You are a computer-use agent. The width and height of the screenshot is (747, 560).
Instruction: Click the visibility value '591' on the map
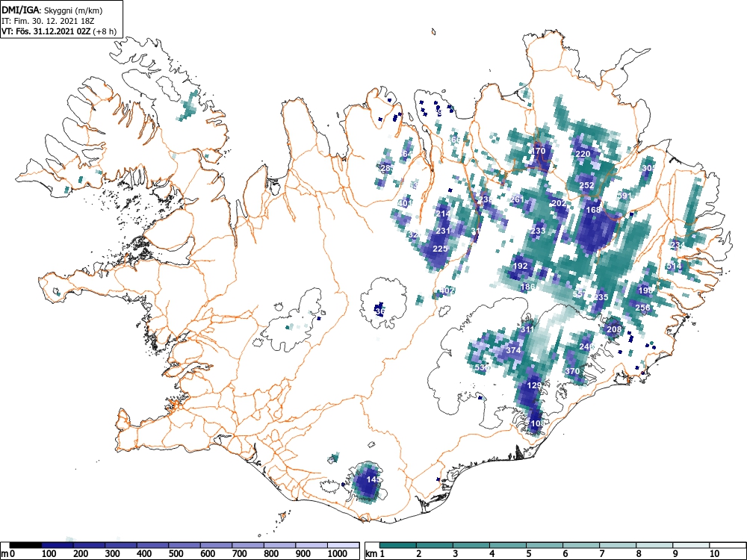(624, 196)
